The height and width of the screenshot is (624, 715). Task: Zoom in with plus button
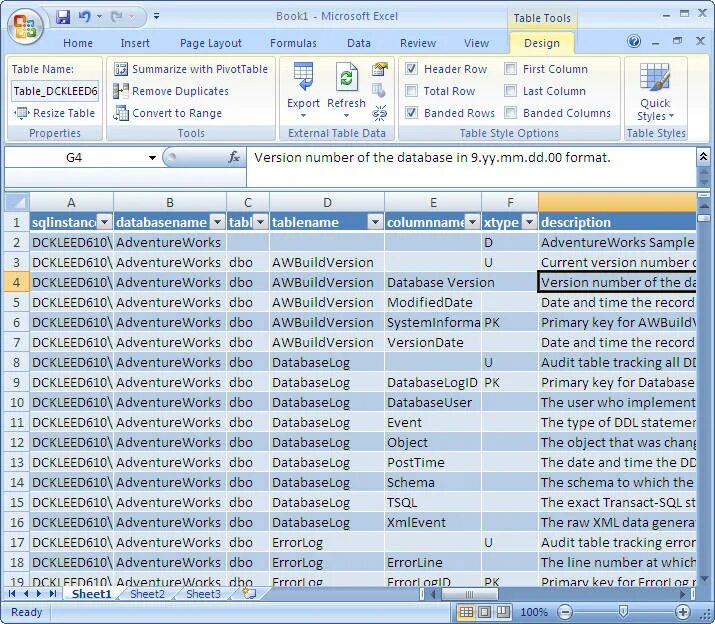coord(683,612)
